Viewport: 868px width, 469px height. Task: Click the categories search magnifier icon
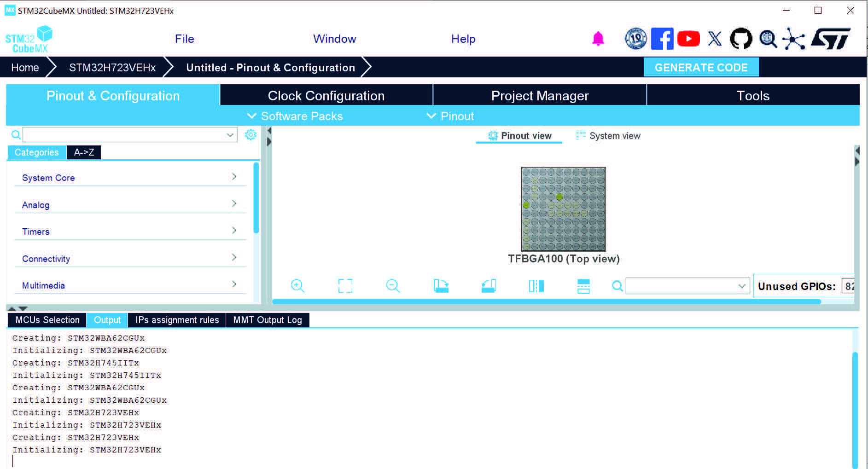tap(16, 135)
